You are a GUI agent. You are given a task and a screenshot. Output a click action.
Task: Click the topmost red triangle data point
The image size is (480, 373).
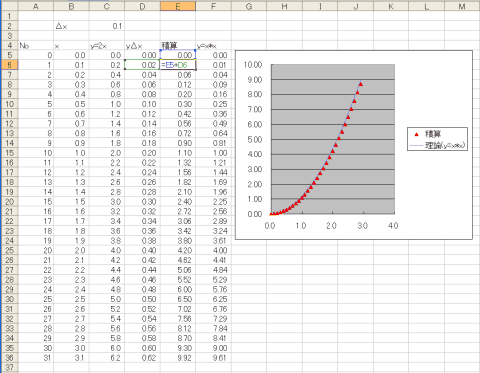[361, 84]
